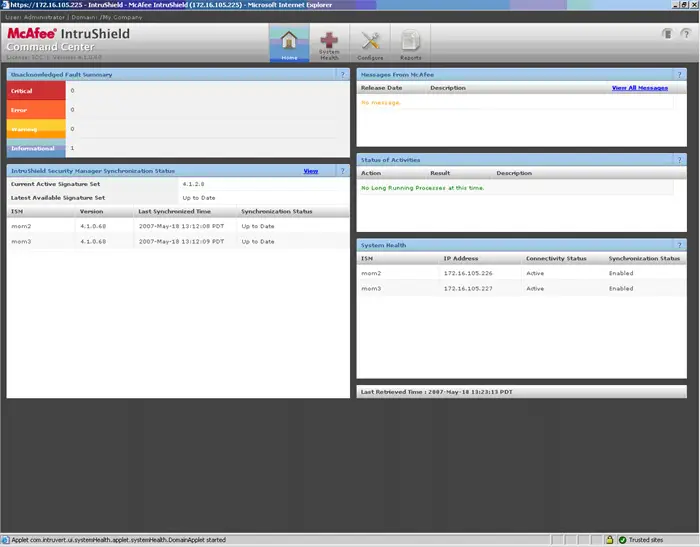This screenshot has height=547, width=700.
Task: Select mom3 in System Health table
Action: tap(371, 289)
